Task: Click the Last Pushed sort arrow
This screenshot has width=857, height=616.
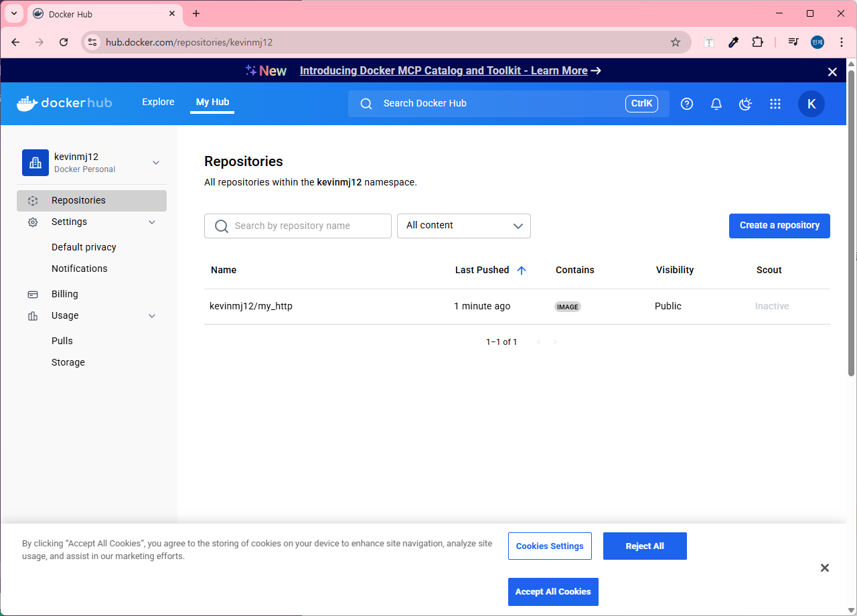Action: coord(522,271)
